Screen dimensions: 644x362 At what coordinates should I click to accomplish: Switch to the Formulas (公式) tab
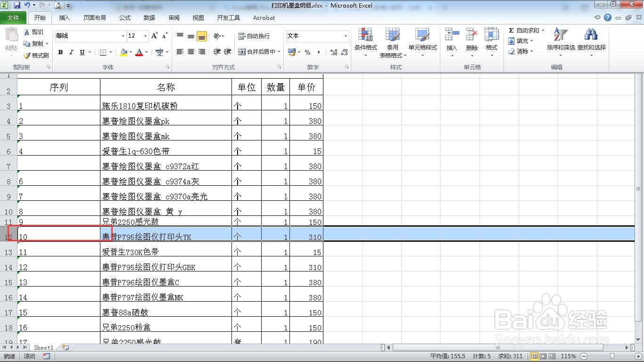125,17
